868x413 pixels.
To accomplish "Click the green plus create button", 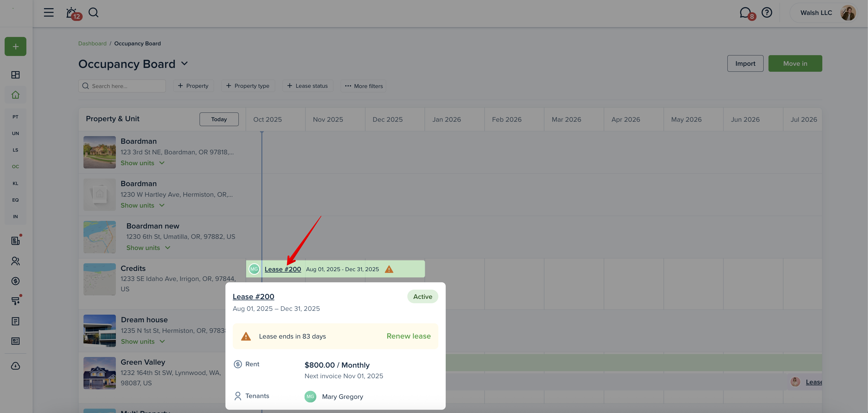I will click(x=15, y=46).
